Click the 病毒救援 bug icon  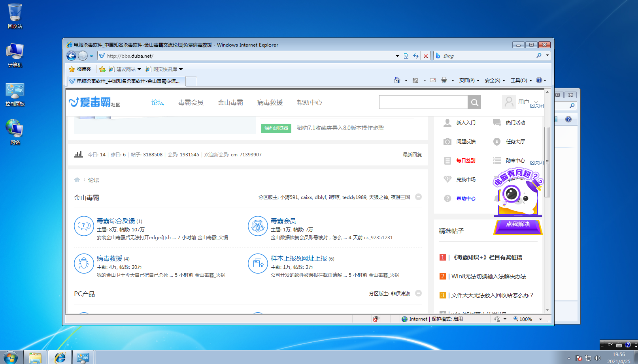pyautogui.click(x=84, y=263)
